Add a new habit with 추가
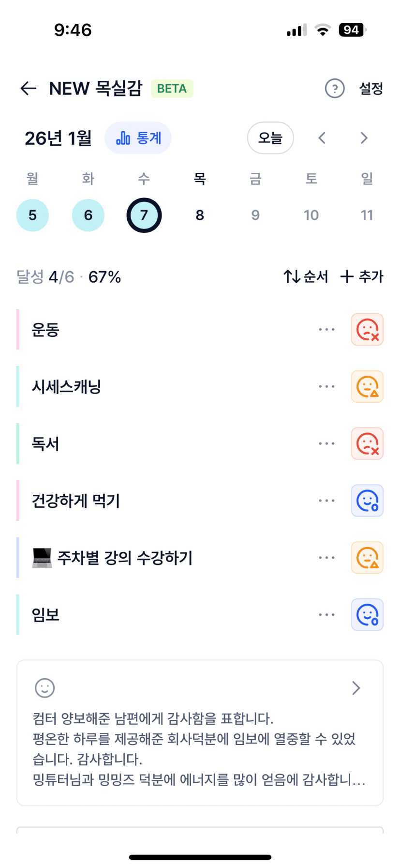Viewport: 400px width, 868px height. point(362,276)
